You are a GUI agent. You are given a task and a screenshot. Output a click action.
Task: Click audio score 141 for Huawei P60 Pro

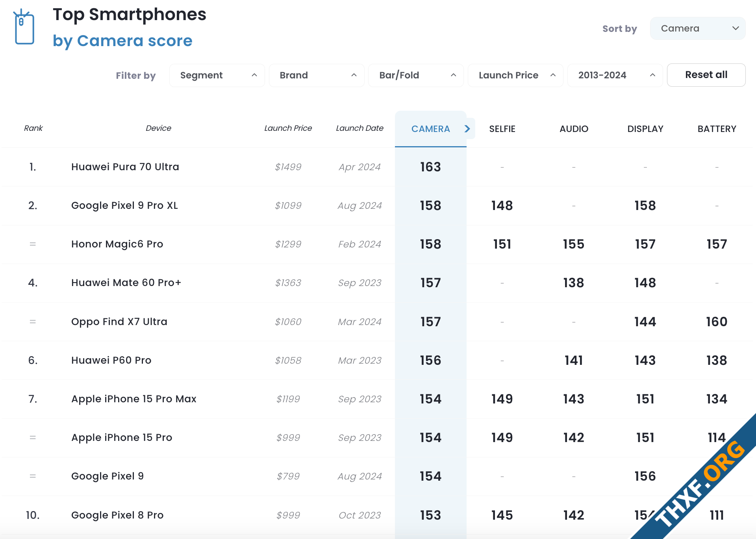coord(574,360)
